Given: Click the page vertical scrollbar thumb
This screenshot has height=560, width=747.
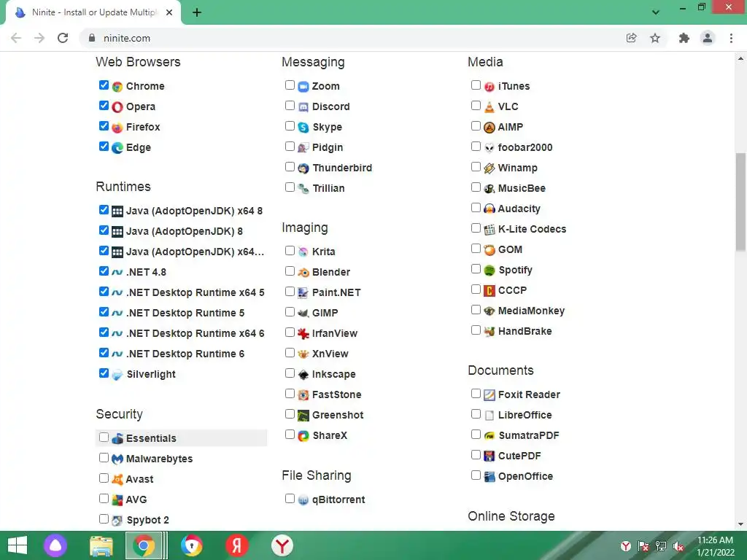Looking at the screenshot, I should coord(740,201).
